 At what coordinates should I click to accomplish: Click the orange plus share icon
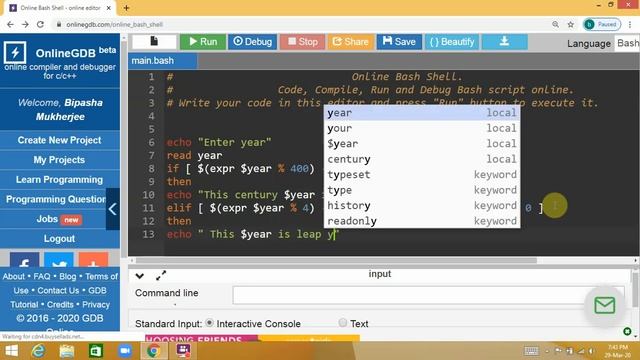(93, 260)
